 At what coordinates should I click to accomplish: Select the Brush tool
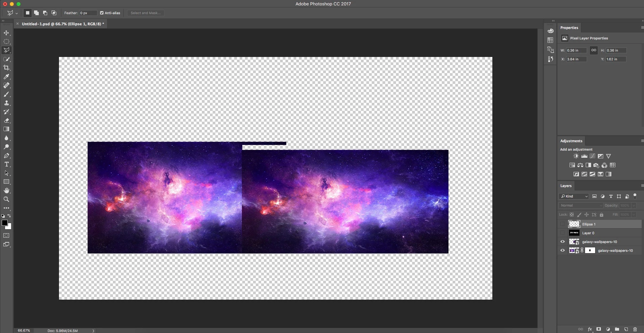click(x=6, y=94)
